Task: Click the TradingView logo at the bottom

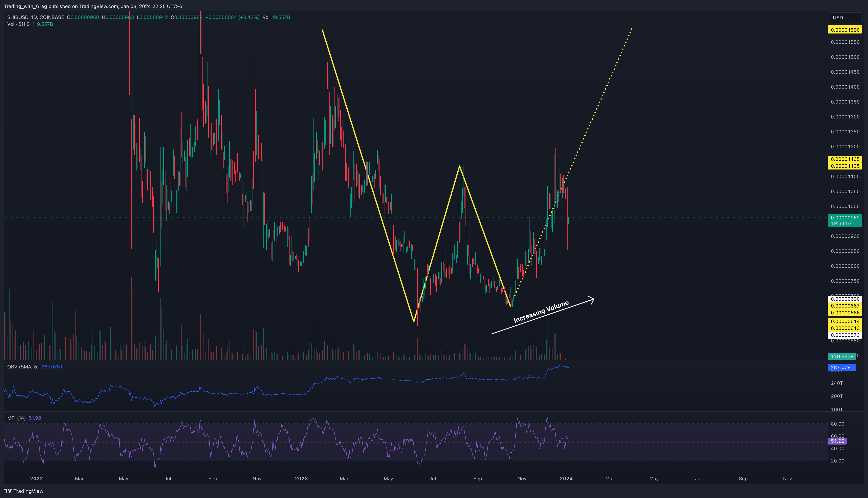Action: (x=24, y=491)
